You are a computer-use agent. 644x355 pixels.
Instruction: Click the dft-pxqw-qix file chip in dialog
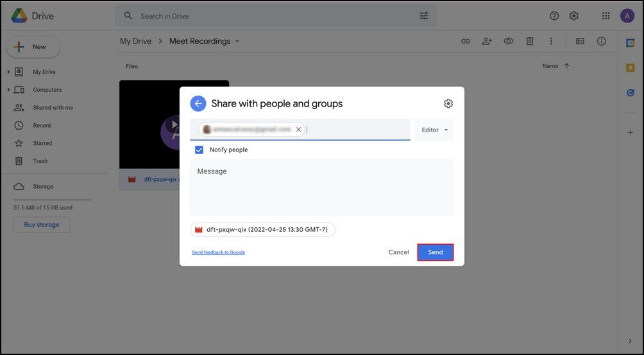click(262, 230)
